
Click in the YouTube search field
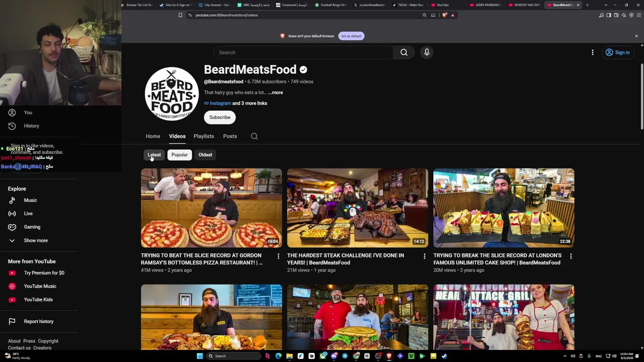pyautogui.click(x=303, y=52)
